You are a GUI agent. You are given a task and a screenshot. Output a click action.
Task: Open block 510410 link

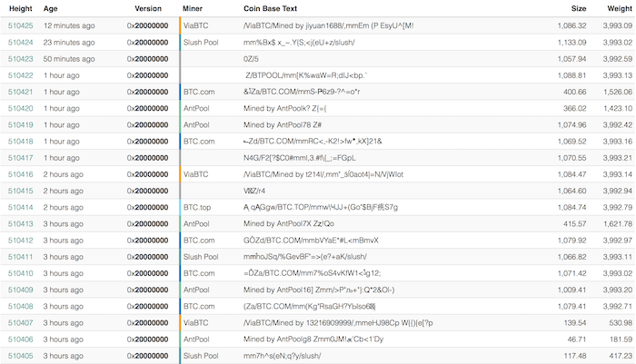20,273
